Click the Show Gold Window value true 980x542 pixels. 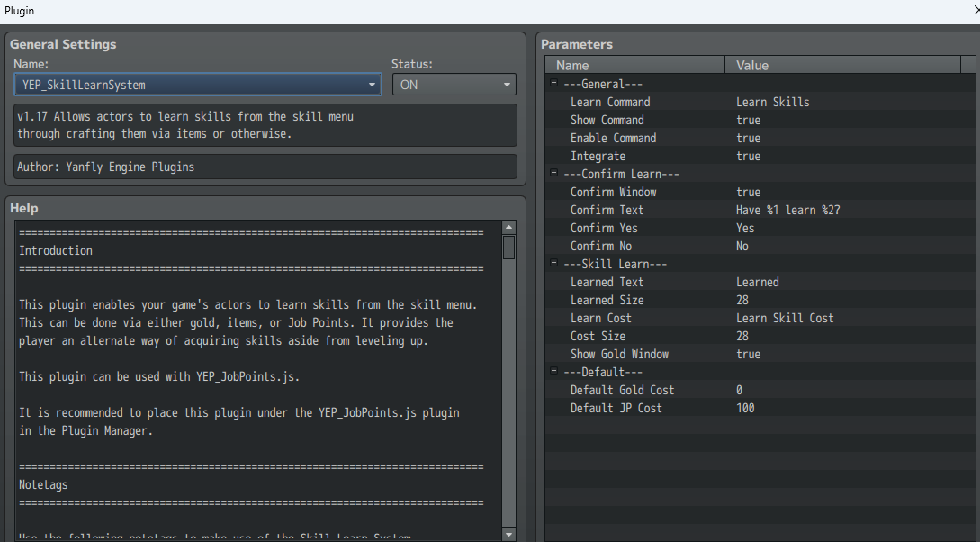coord(748,355)
